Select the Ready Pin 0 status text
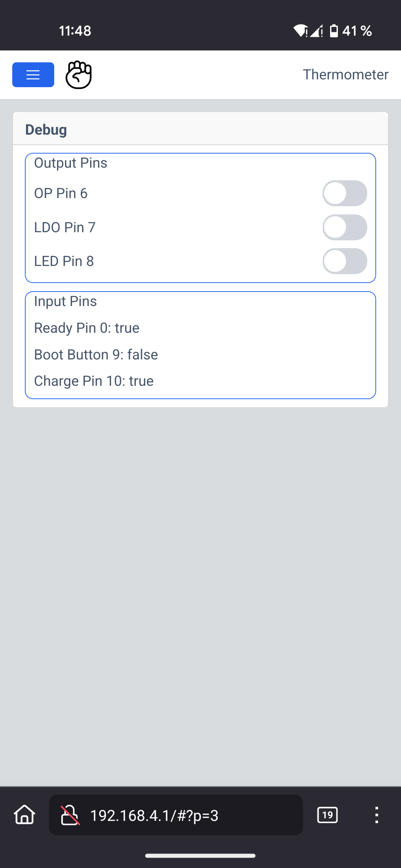 (x=87, y=328)
